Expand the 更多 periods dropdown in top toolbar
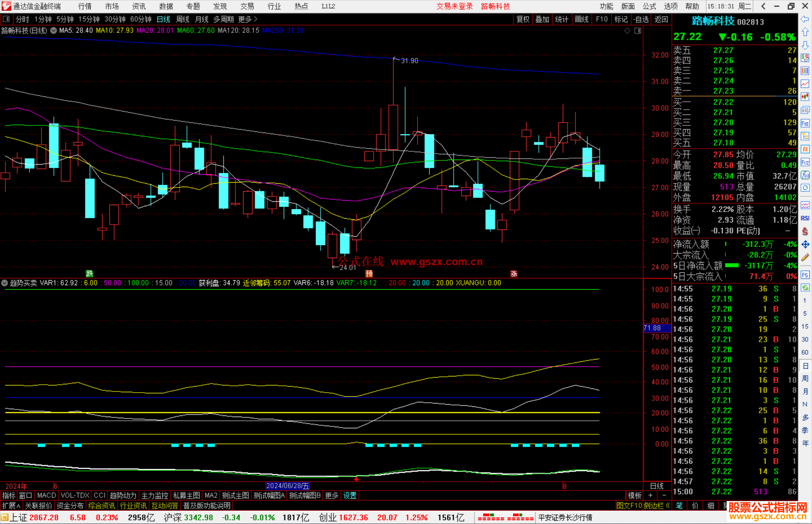Viewport: 812px width, 524px height. [248, 19]
